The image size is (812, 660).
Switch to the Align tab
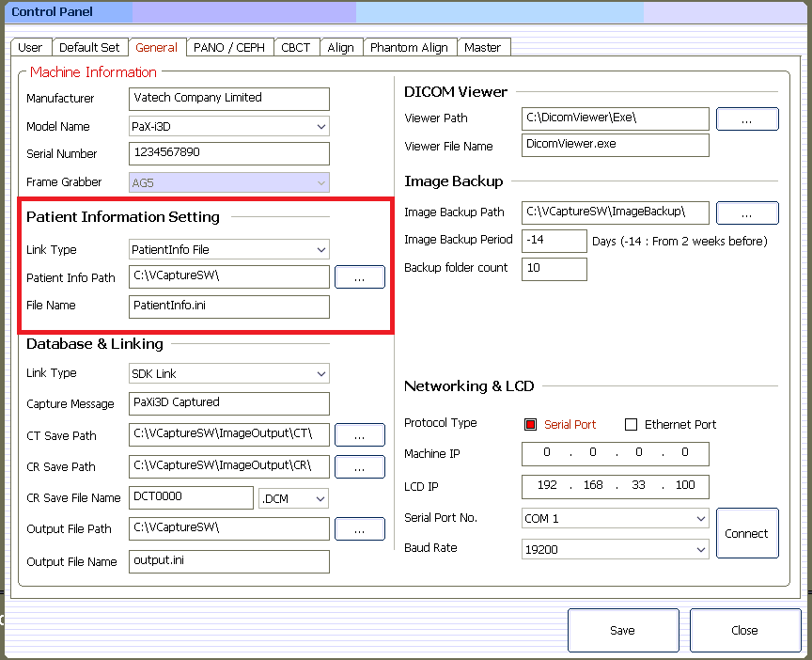340,47
